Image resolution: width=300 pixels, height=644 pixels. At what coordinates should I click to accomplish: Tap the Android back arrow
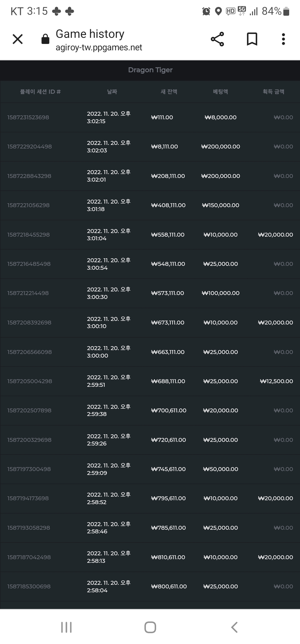pyautogui.click(x=234, y=627)
